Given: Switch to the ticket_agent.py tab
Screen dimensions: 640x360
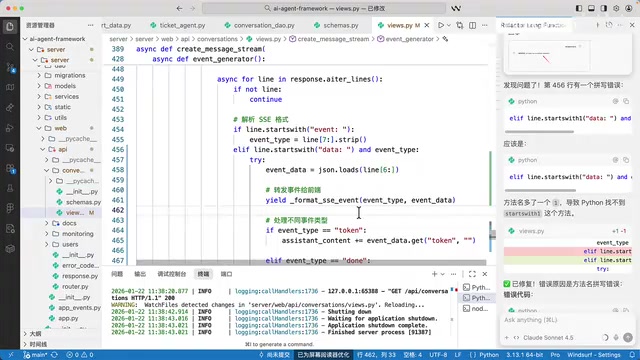Looking at the screenshot, I should [x=178, y=25].
